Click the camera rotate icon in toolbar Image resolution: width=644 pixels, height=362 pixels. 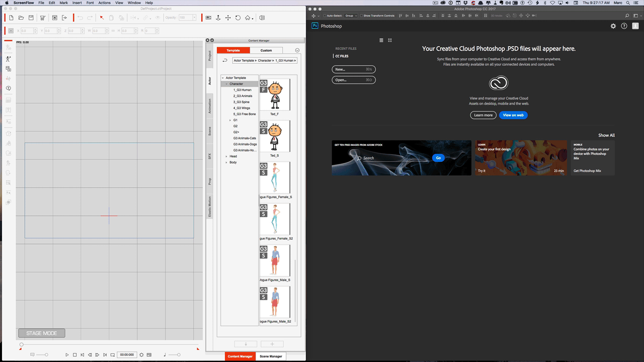tap(238, 18)
